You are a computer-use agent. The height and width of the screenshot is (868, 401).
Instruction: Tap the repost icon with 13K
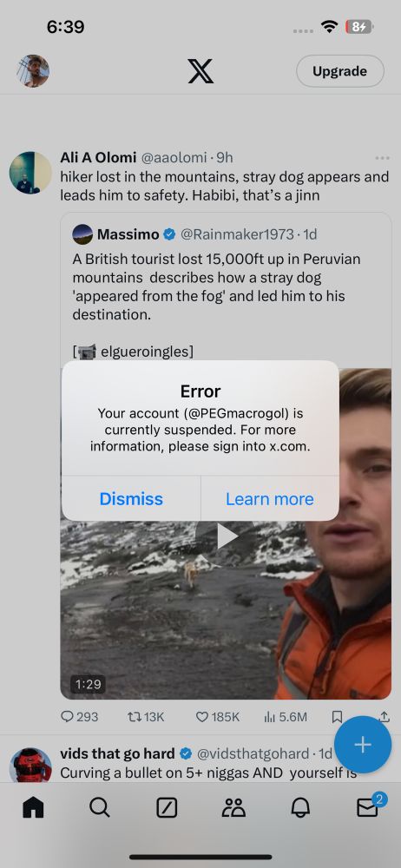coord(146,717)
